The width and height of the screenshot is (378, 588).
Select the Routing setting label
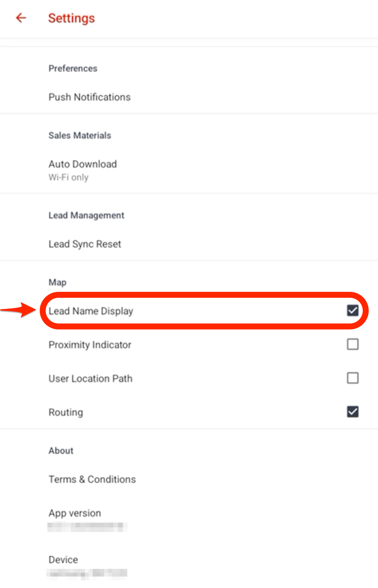(x=66, y=412)
